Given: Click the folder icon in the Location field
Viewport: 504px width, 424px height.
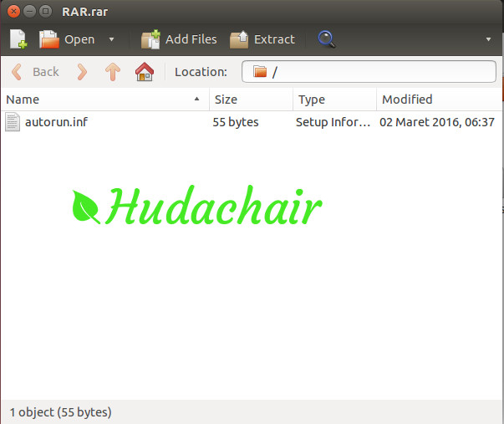Looking at the screenshot, I should click(260, 71).
